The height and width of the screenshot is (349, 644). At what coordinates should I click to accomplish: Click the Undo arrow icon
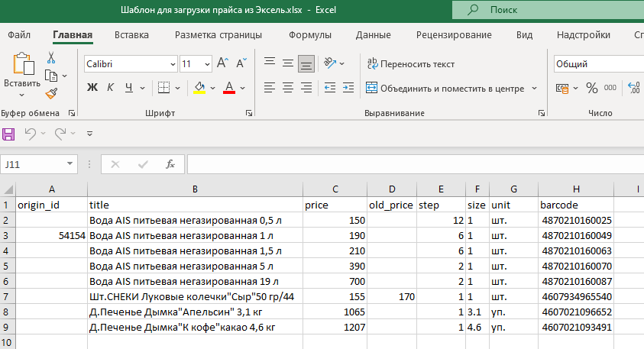point(30,134)
